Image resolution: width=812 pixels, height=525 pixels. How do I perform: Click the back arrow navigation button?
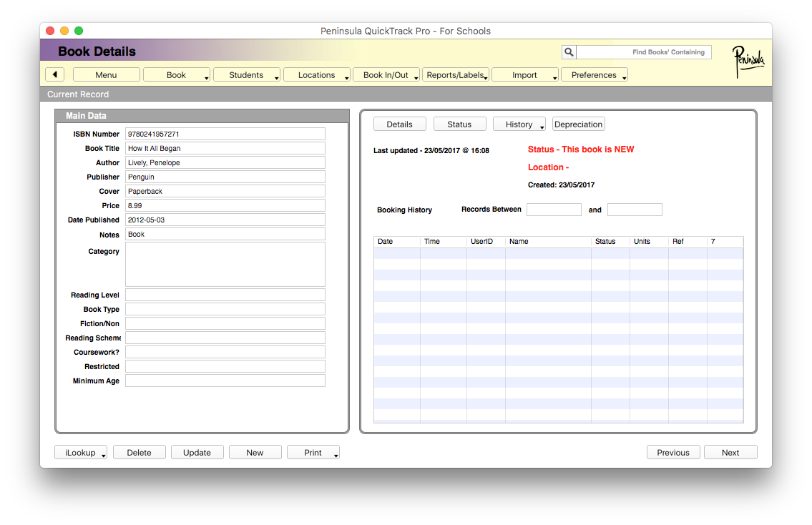point(54,74)
